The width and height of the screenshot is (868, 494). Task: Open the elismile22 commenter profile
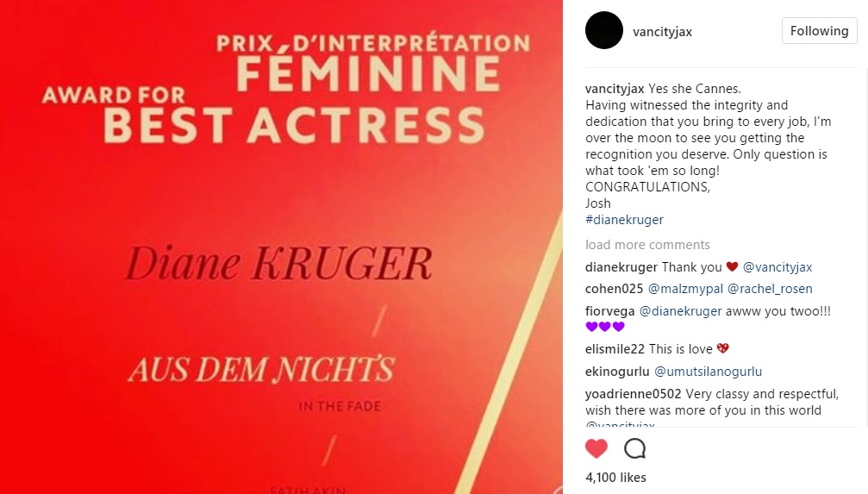pyautogui.click(x=615, y=349)
